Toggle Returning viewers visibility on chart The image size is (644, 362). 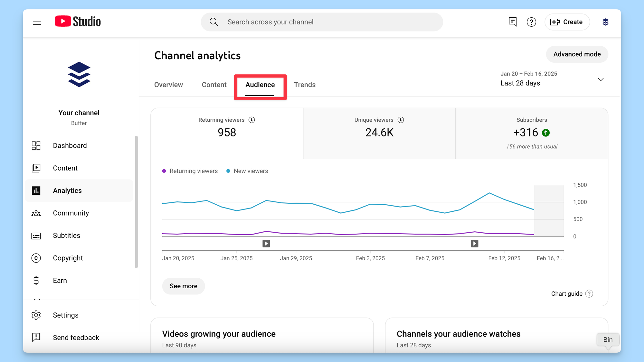tap(189, 171)
